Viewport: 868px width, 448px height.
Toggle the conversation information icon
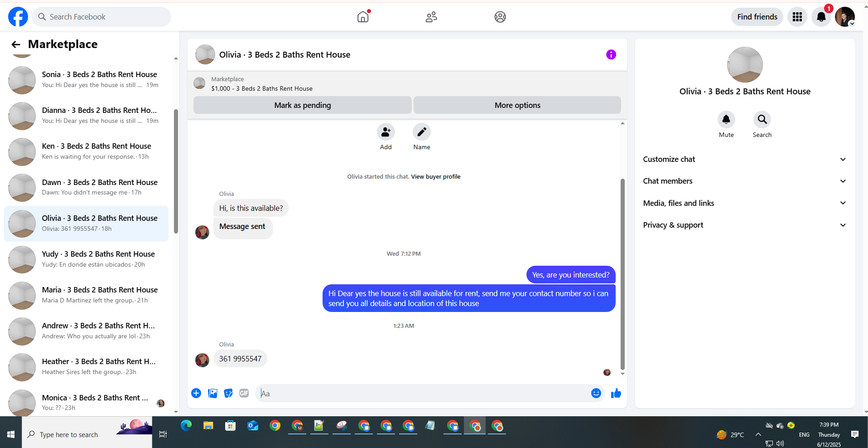(611, 54)
